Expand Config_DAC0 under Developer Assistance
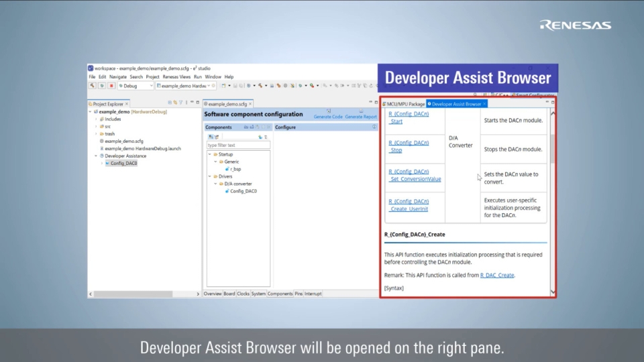Image resolution: width=644 pixels, height=362 pixels. (x=102, y=164)
